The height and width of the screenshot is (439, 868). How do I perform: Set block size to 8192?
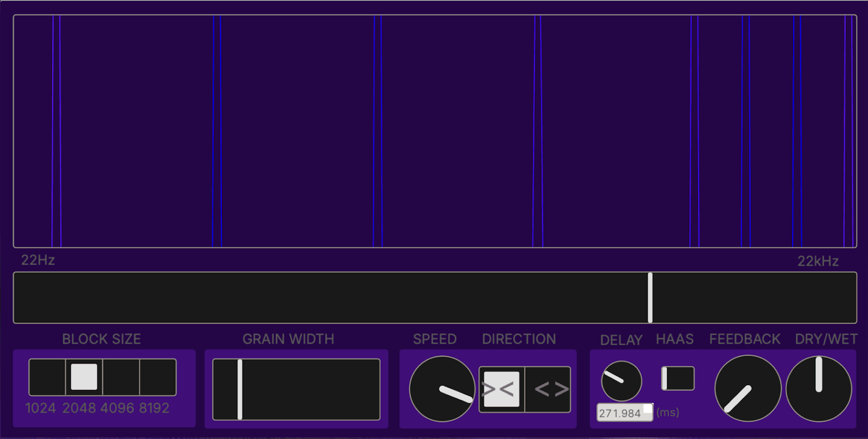[158, 377]
